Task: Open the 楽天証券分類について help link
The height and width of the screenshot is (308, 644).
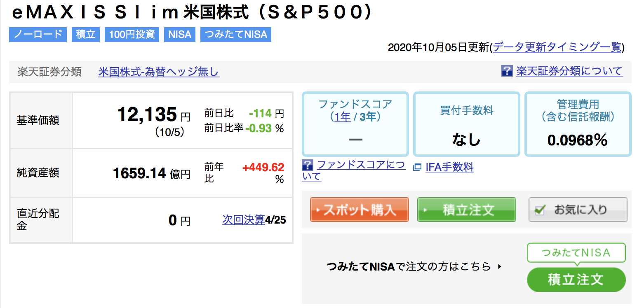Action: (x=569, y=71)
